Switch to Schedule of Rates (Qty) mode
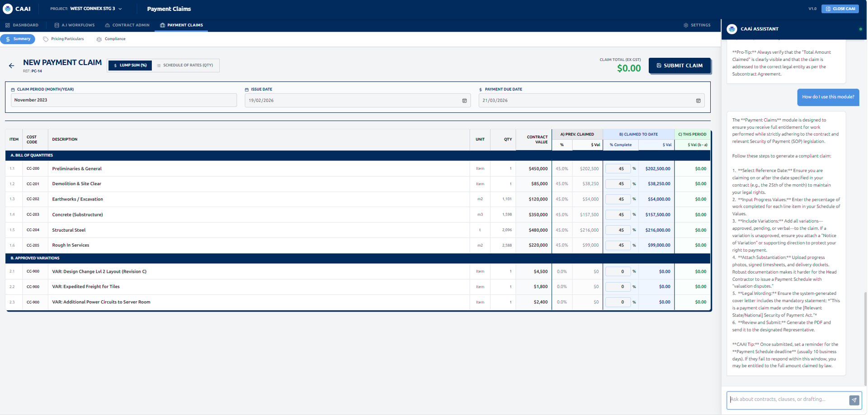This screenshot has height=415, width=868. click(185, 65)
